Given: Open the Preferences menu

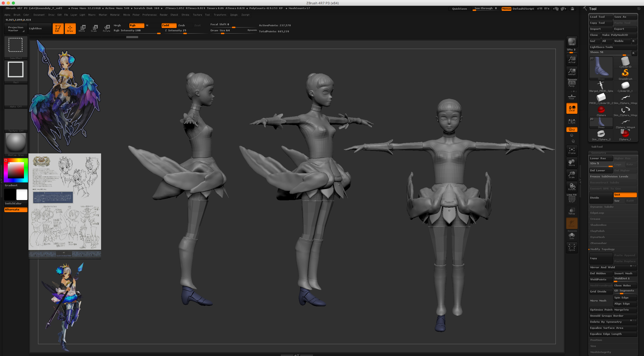Looking at the screenshot, I should pos(149,15).
